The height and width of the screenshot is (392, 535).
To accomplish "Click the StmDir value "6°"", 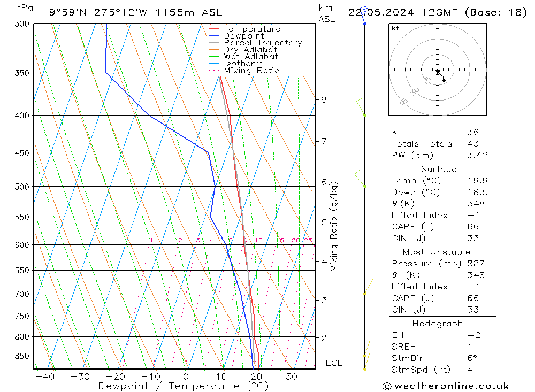I will click(x=472, y=358).
